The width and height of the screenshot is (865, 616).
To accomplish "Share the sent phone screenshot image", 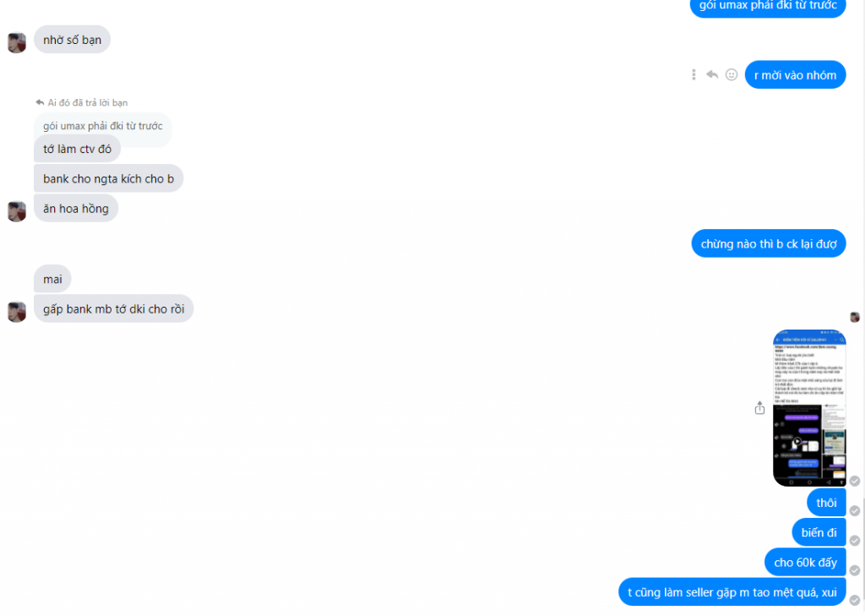I will pos(759,408).
